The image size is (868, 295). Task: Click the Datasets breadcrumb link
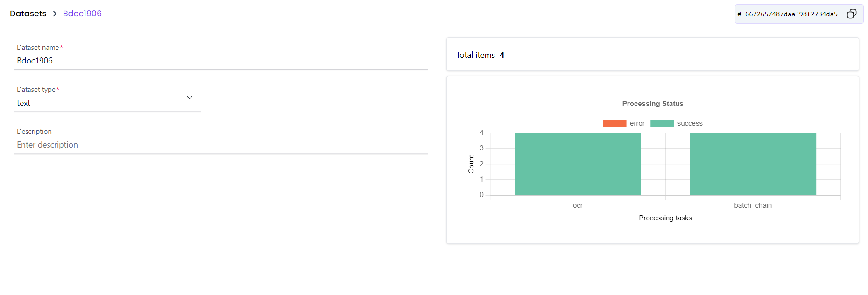pos(28,14)
